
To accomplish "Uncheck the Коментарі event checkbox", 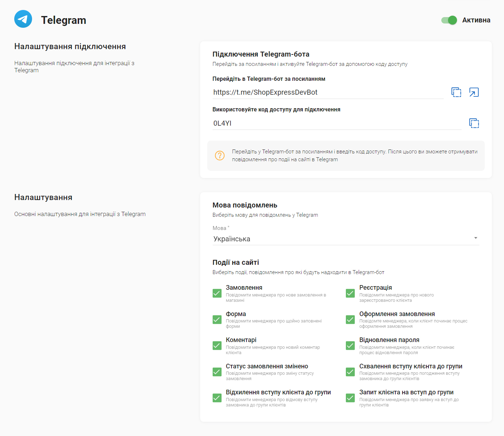I will 217,346.
